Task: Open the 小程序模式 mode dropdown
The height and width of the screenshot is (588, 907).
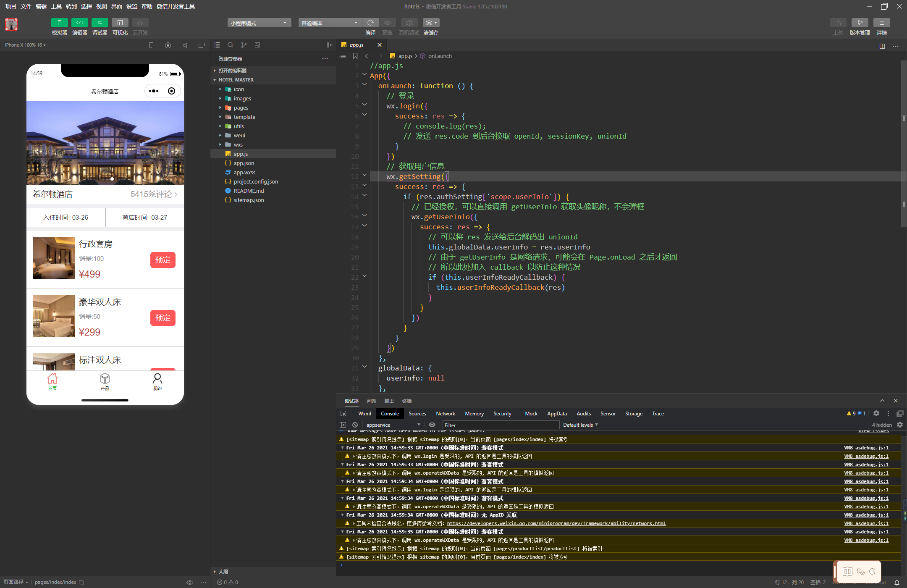Action: [x=259, y=23]
